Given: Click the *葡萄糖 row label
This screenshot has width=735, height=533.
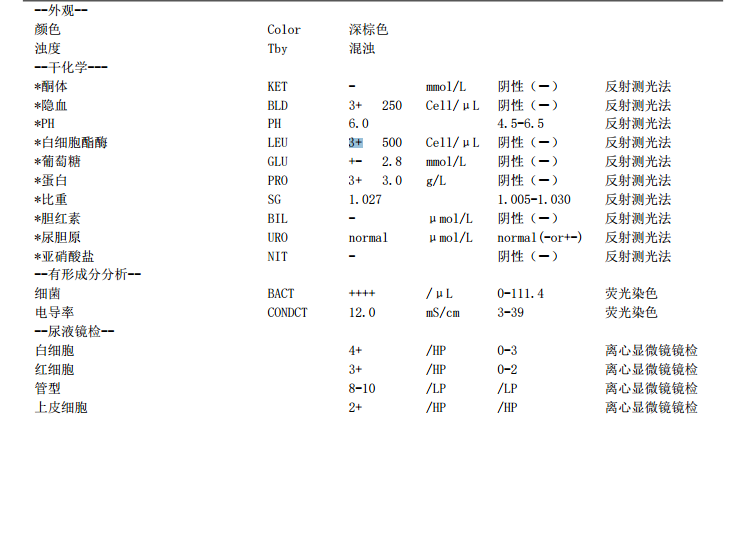Looking at the screenshot, I should click(58, 162).
